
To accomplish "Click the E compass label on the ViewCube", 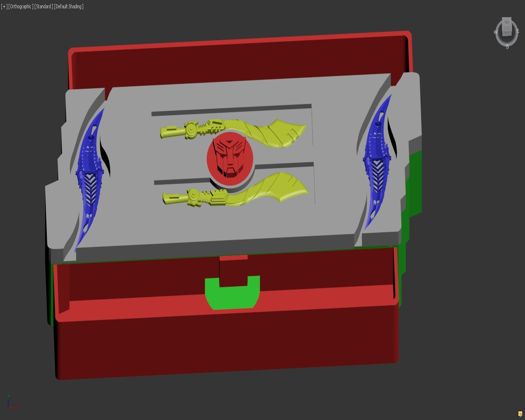I will pyautogui.click(x=518, y=31).
